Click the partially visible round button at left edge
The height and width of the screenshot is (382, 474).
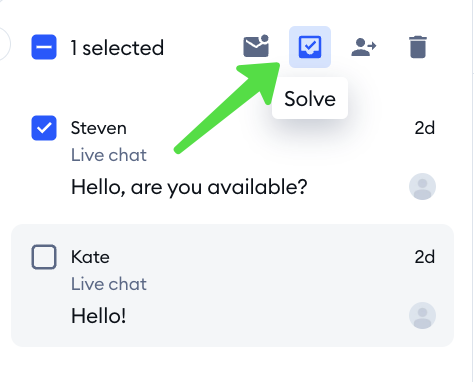tap(5, 44)
